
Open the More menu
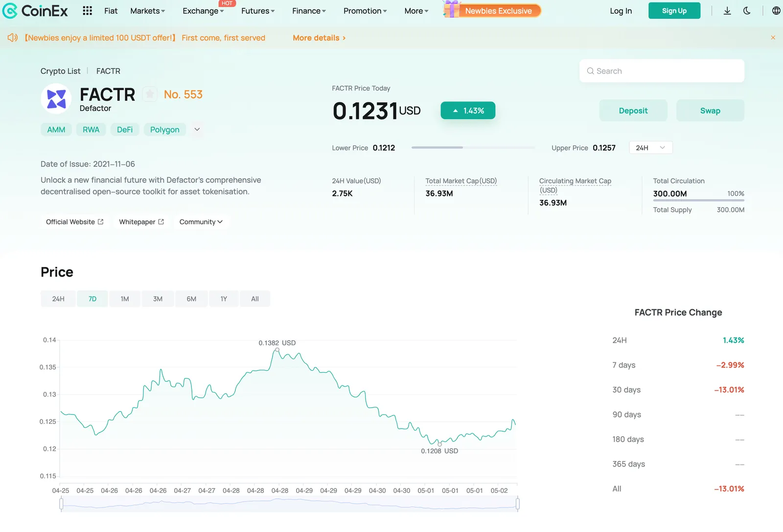pyautogui.click(x=416, y=11)
